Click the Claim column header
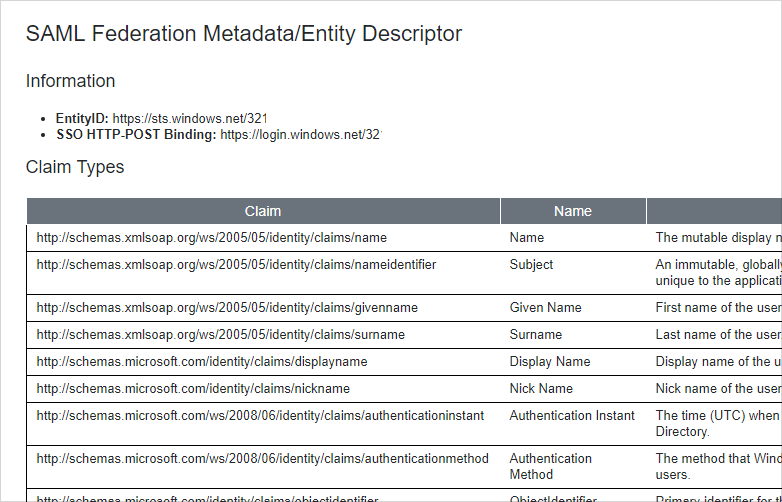The image size is (782, 502). point(263,211)
